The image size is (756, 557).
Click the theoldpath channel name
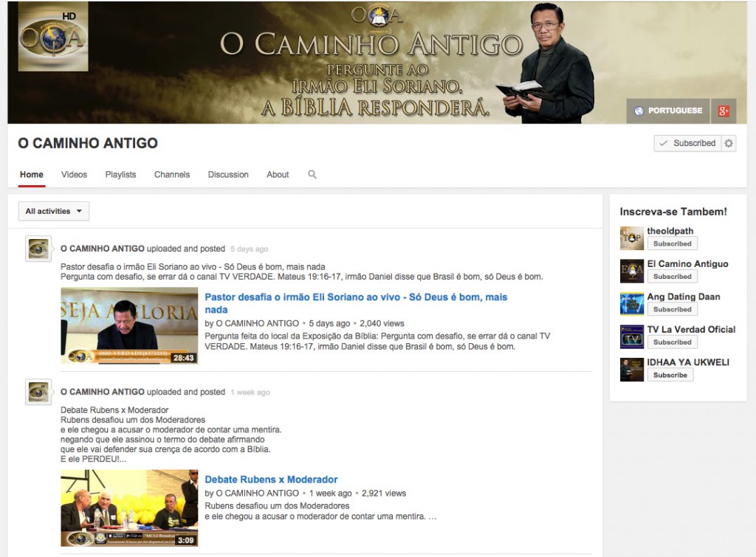pyautogui.click(x=670, y=231)
